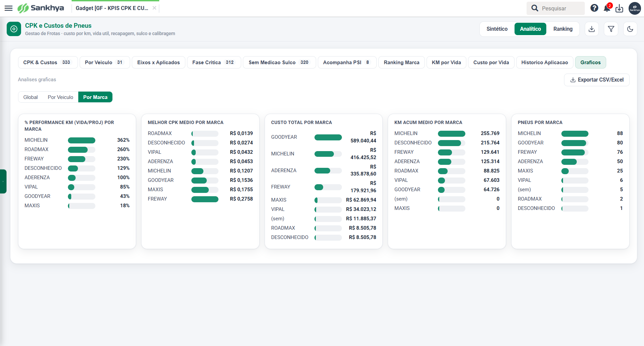Viewport: 644px width, 346px height.
Task: Click the top bar download icon
Action: (x=619, y=8)
